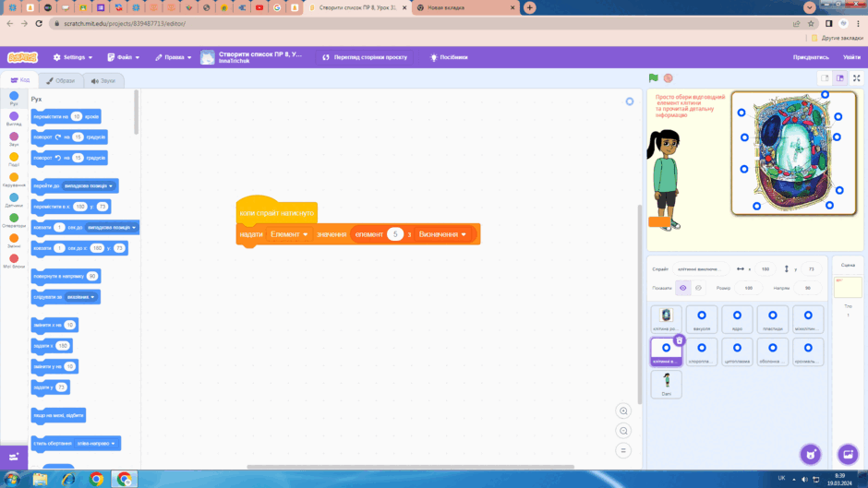The width and height of the screenshot is (868, 488).
Task: Open the Посібники tutorials
Action: pyautogui.click(x=449, y=57)
